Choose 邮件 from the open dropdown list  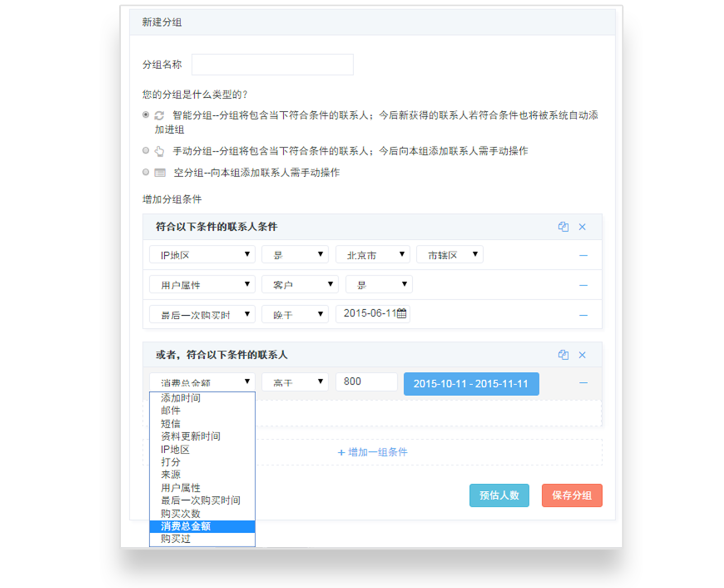202,411
